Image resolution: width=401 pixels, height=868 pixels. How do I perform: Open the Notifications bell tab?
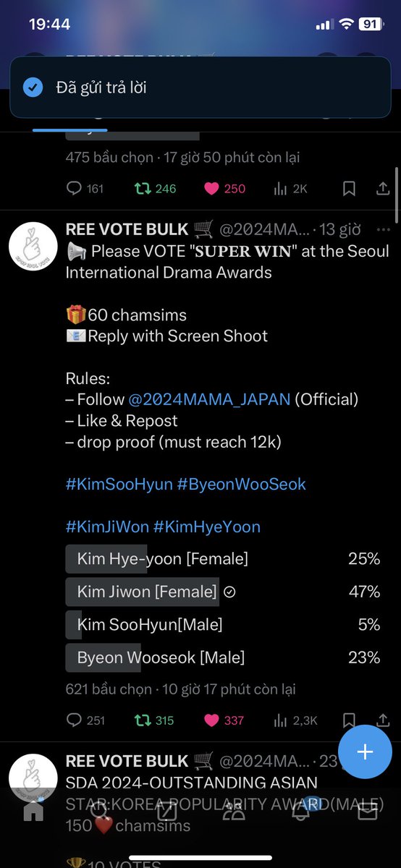click(x=301, y=812)
